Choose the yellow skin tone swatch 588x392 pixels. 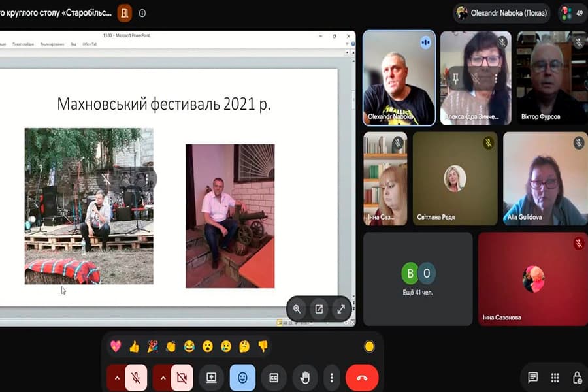point(369,346)
